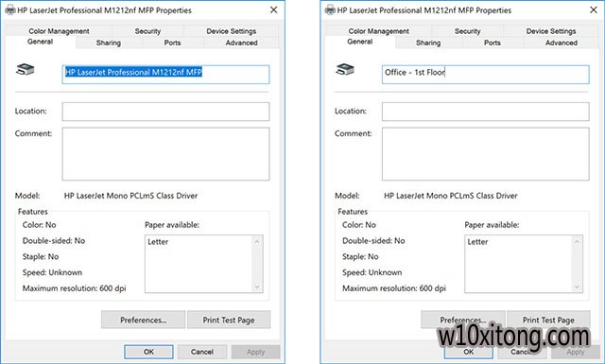
Task: Click Comment box in right dialog
Action: 485,154
